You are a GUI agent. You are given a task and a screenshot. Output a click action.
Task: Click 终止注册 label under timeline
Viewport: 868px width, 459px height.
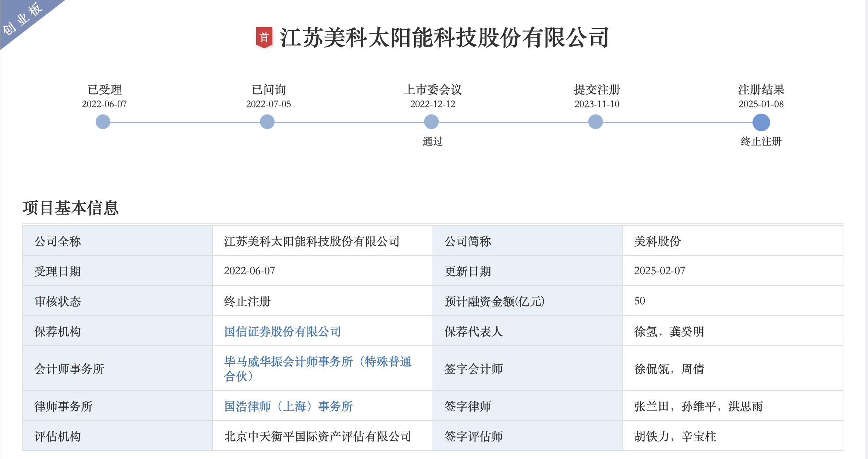761,142
